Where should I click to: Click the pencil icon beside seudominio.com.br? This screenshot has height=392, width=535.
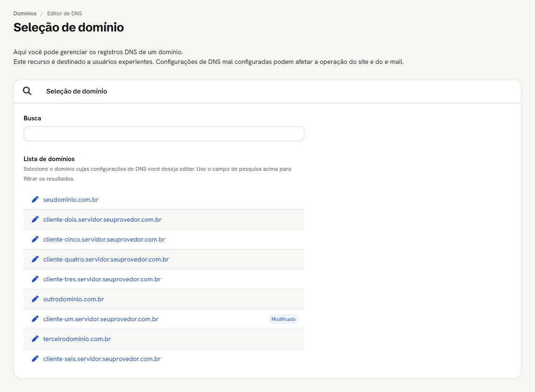(x=35, y=200)
